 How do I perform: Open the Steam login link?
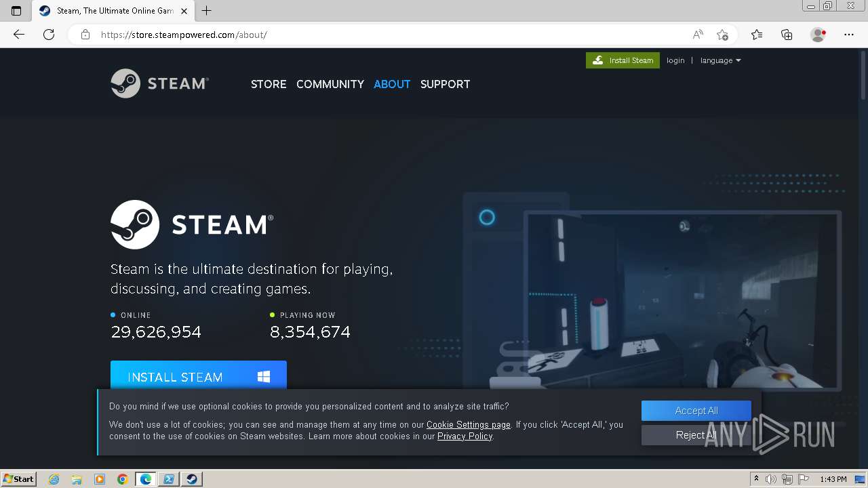(x=675, y=60)
